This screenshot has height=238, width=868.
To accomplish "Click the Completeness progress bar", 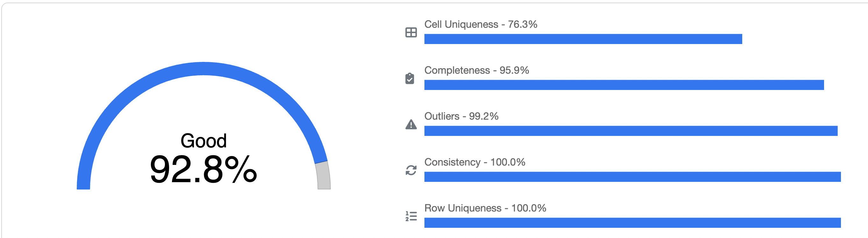I will pyautogui.click(x=624, y=85).
